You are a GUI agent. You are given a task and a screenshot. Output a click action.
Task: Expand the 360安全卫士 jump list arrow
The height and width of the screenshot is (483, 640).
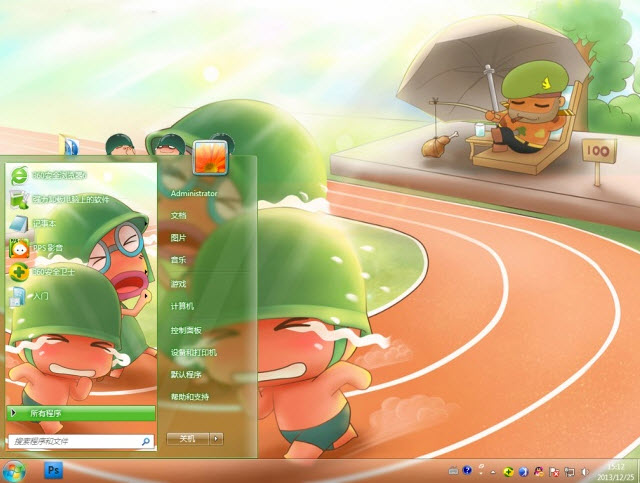(146, 272)
